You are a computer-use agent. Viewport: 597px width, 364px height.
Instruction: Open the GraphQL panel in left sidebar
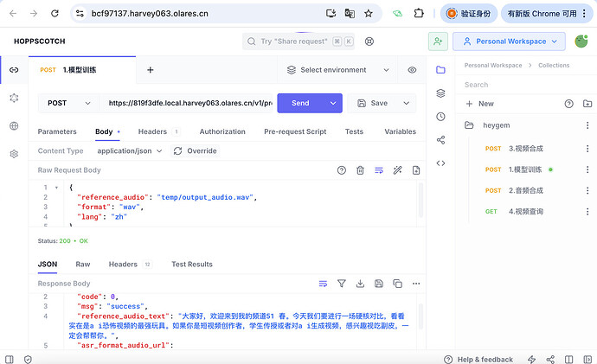click(14, 98)
